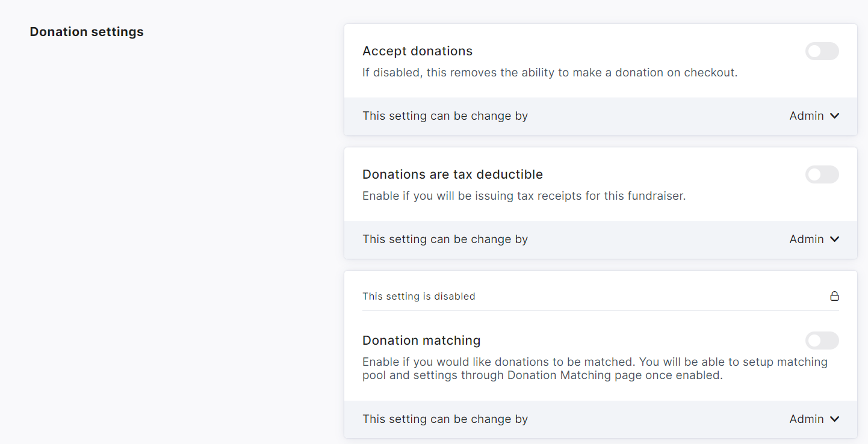The image size is (868, 444).
Task: Enable the Accept donations toggle
Action: click(x=822, y=51)
